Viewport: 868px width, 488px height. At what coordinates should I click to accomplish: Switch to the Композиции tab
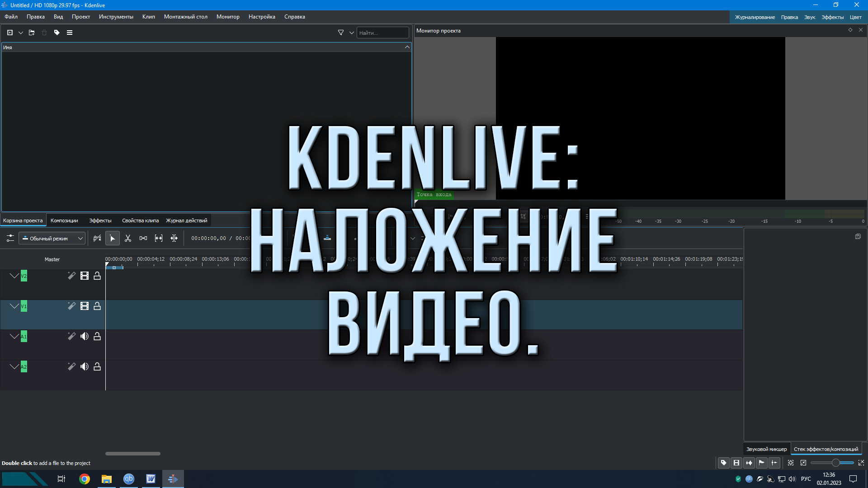(x=64, y=221)
